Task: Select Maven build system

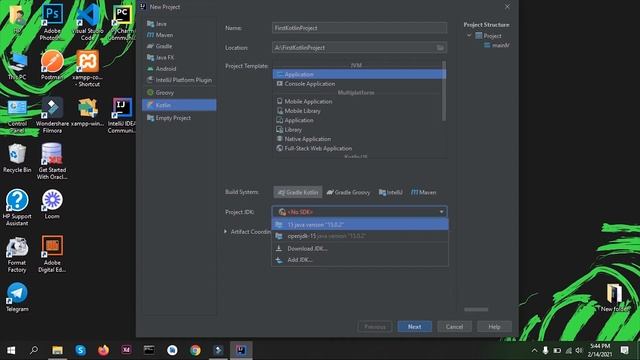Action: (x=423, y=192)
